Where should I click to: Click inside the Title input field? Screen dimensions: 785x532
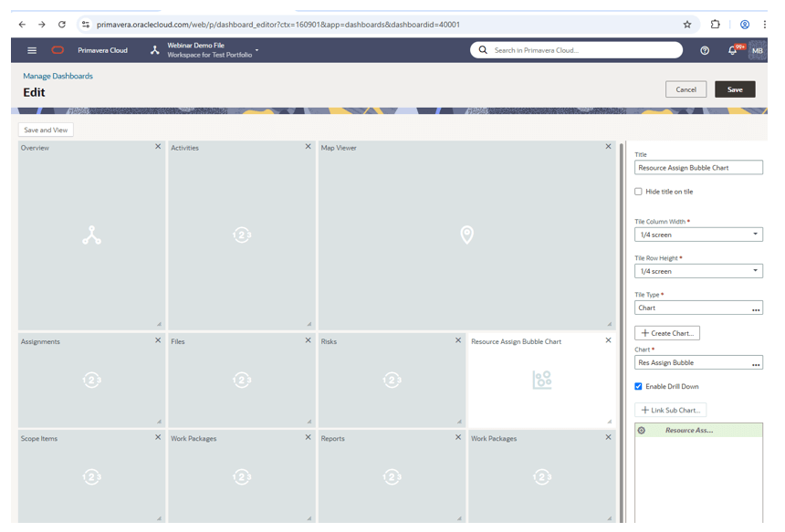click(698, 167)
